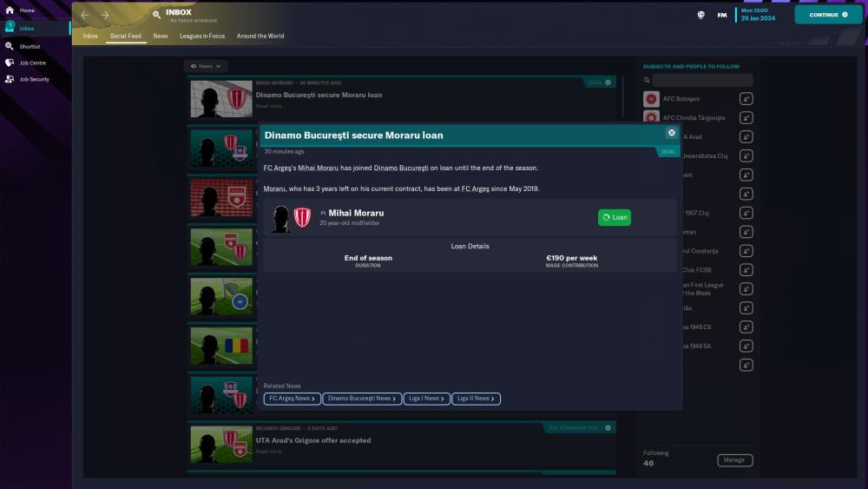Viewport: 868px width, 489px height.
Task: Click the back navigation arrow
Action: coord(85,15)
